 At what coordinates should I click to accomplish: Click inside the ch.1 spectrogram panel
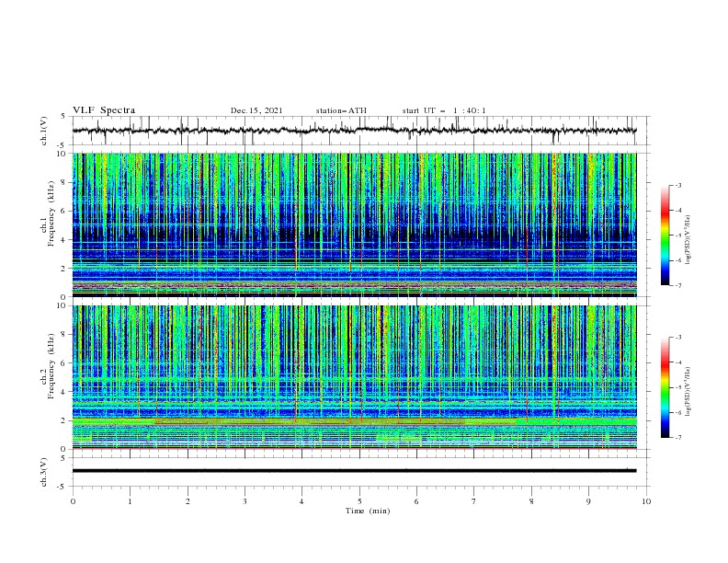pos(355,224)
